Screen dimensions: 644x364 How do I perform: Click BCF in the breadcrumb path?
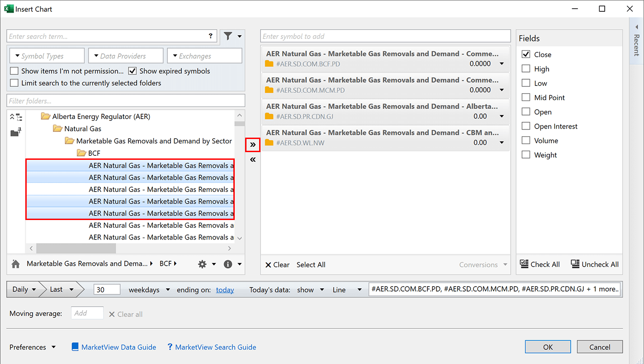pyautogui.click(x=166, y=263)
